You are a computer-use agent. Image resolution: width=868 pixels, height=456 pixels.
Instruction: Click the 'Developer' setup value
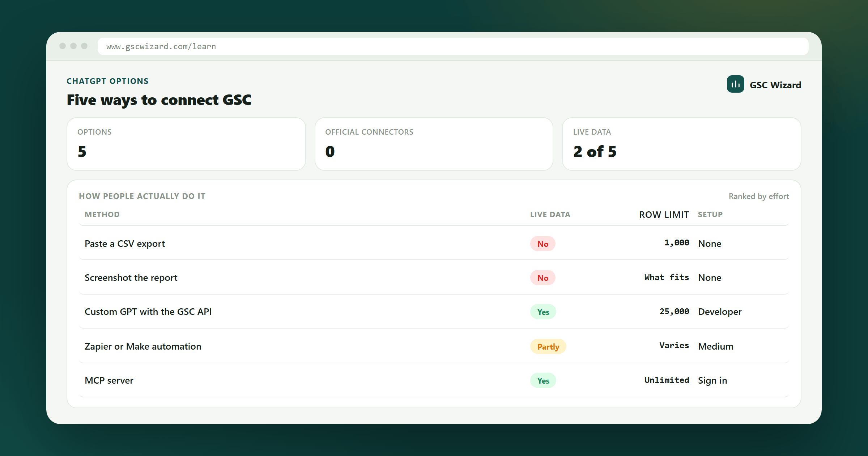(720, 311)
